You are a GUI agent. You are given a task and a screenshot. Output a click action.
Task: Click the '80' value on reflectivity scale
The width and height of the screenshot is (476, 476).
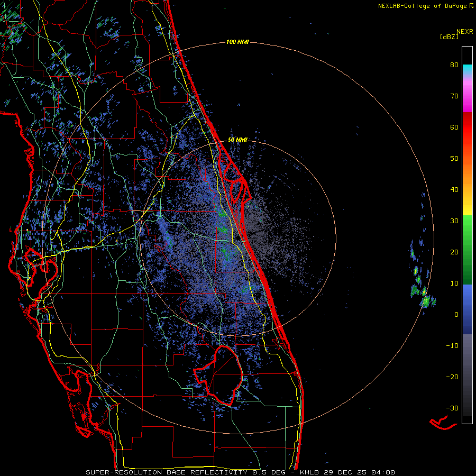click(x=454, y=65)
